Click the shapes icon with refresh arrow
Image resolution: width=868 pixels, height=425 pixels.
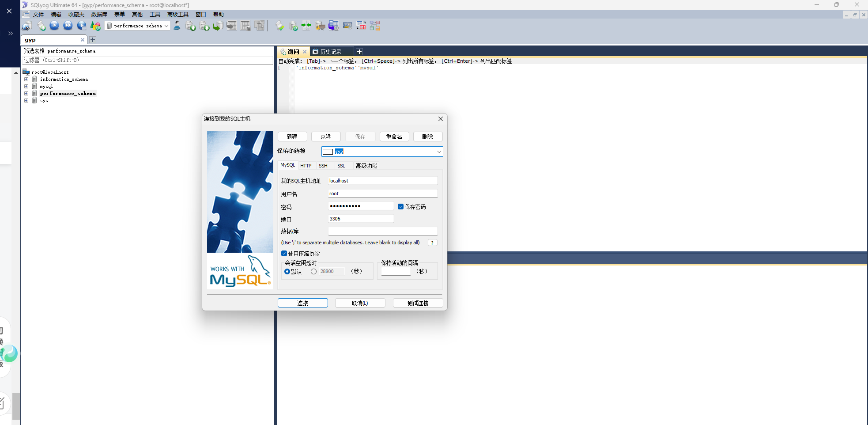pos(95,26)
